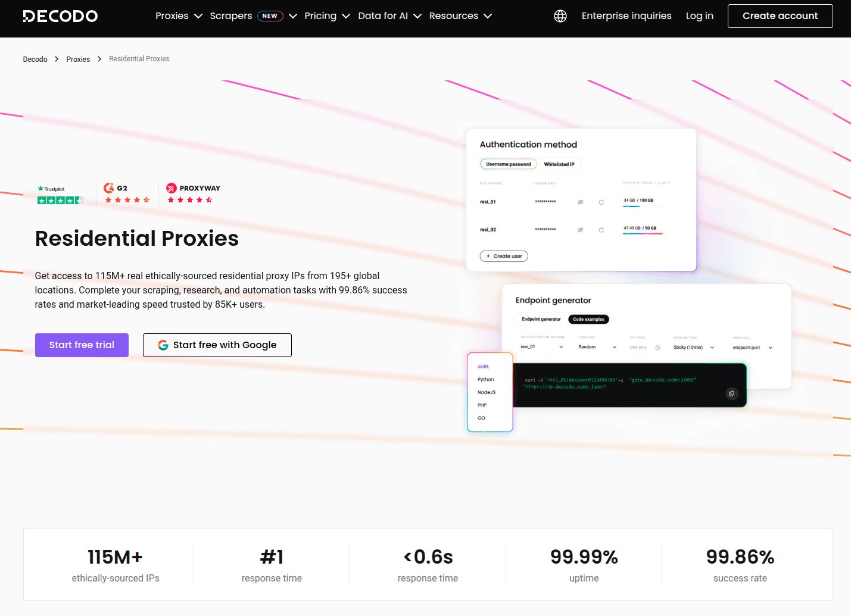The width and height of the screenshot is (851, 616).
Task: Select Python in the language list
Action: tap(486, 380)
